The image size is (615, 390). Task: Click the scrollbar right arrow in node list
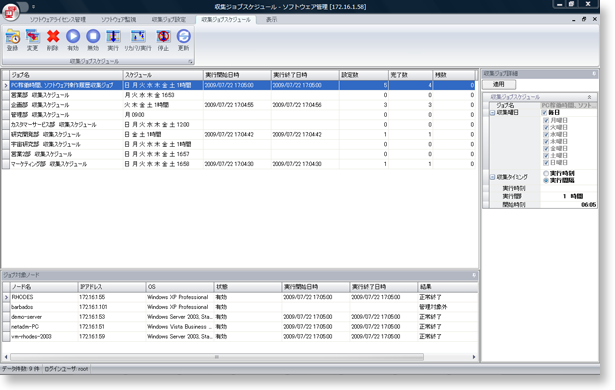click(474, 357)
